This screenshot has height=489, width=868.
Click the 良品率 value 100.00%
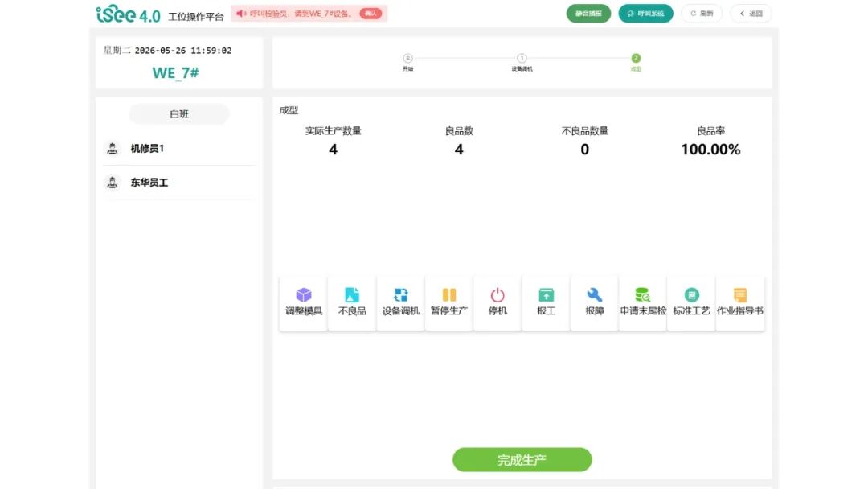pos(710,150)
